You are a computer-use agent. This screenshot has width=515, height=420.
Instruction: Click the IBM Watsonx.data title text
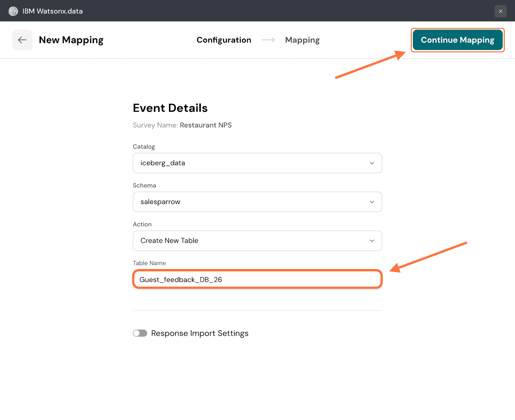(x=52, y=11)
